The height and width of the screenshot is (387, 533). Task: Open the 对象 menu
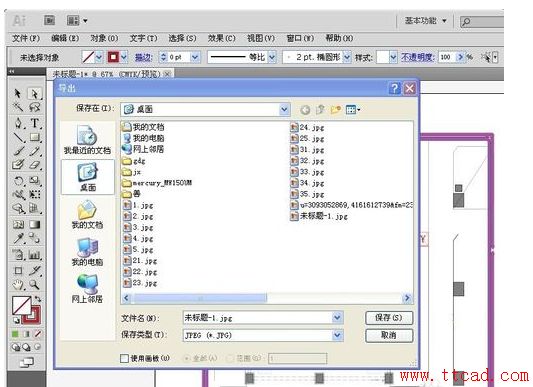click(x=104, y=38)
